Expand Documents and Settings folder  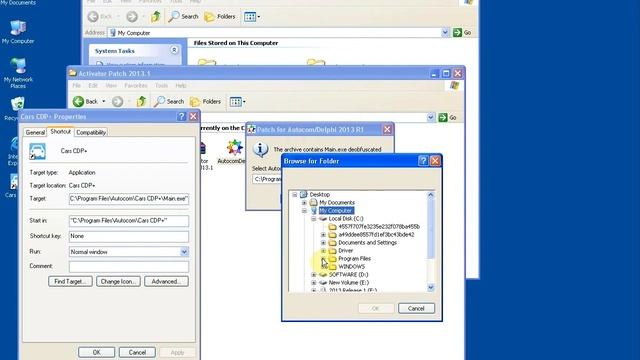point(323,243)
